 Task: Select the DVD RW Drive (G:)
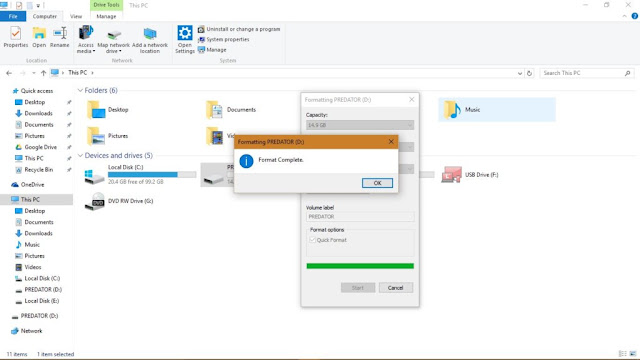(118, 201)
